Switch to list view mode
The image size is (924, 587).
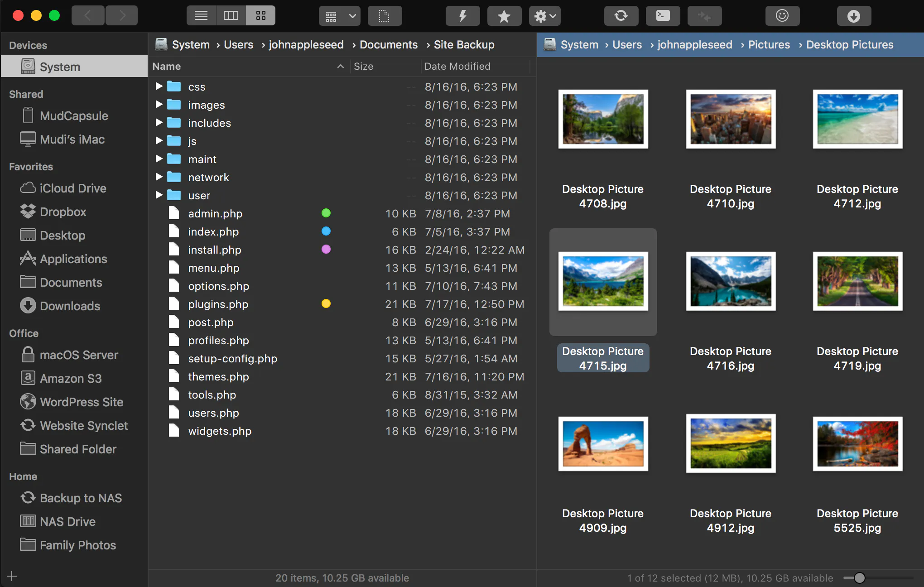(x=201, y=16)
